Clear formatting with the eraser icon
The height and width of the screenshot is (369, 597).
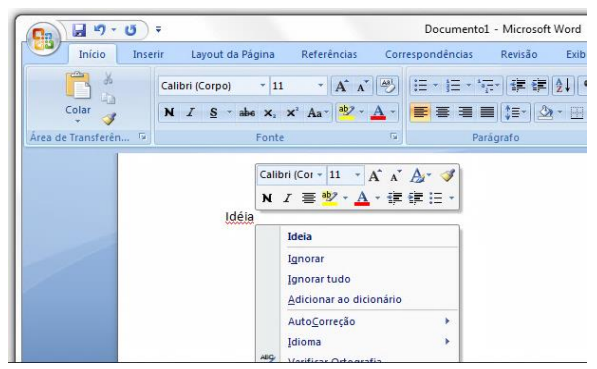(x=388, y=86)
